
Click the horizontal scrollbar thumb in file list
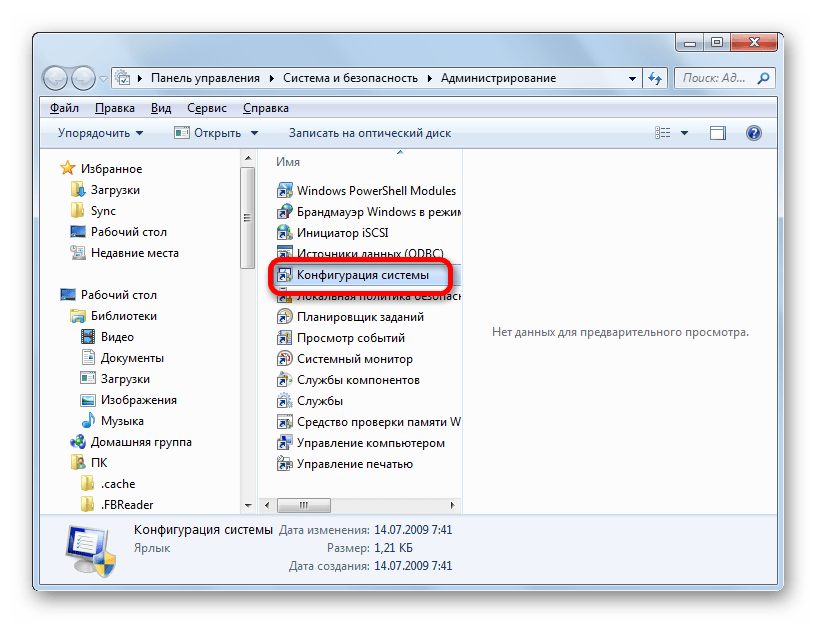click(x=304, y=505)
